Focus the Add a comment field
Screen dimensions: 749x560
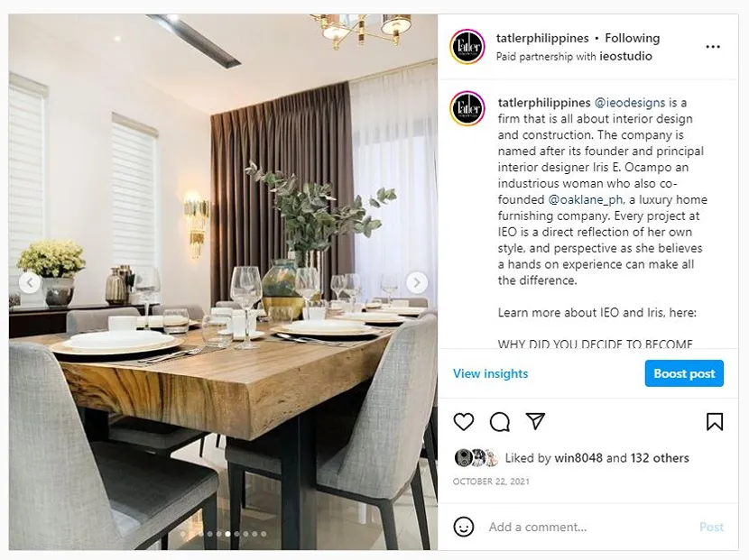pos(587,527)
